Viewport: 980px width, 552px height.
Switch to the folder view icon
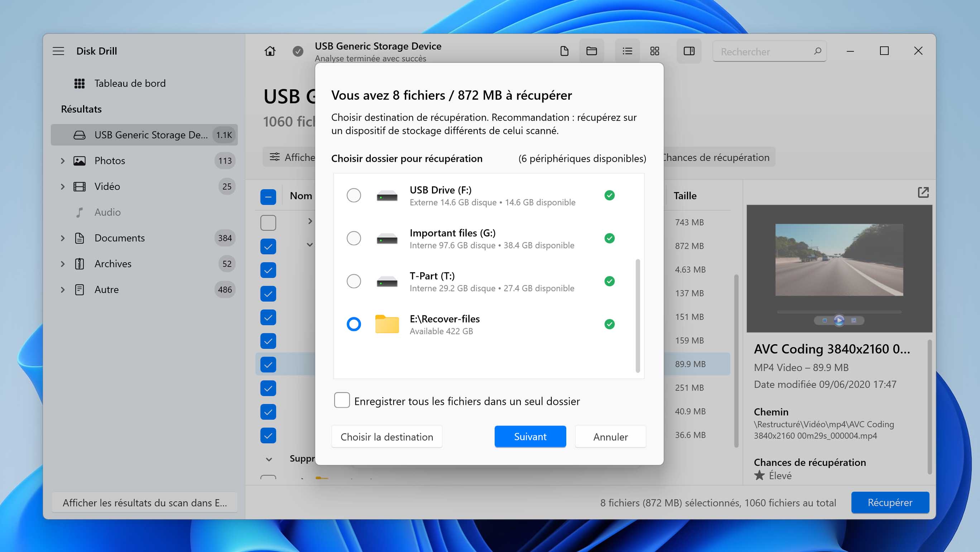click(x=592, y=51)
